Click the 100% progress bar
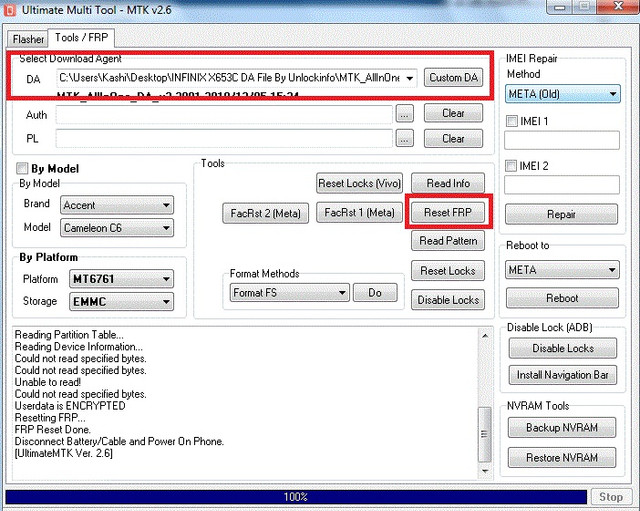 click(296, 497)
